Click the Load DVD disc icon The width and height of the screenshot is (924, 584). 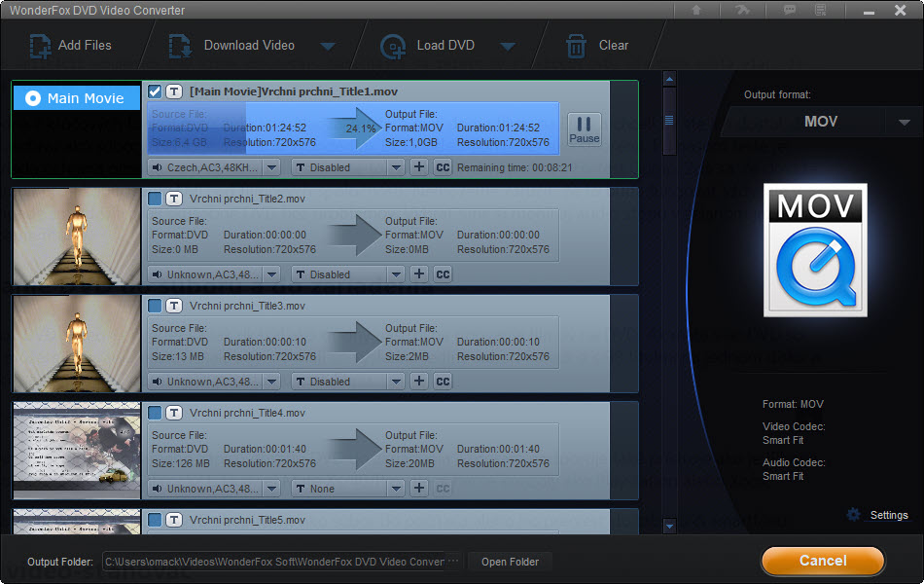click(x=393, y=46)
